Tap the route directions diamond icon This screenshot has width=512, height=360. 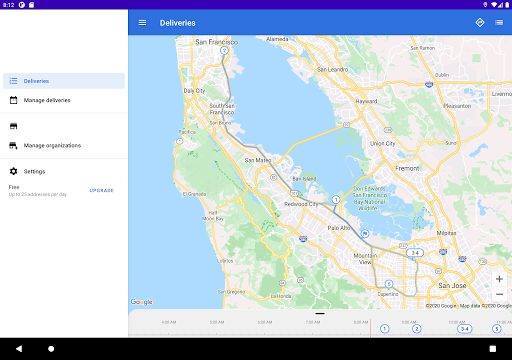coord(480,23)
